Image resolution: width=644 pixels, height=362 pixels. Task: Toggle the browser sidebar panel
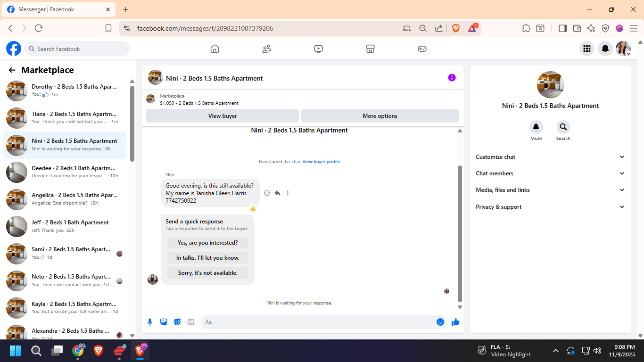562,28
